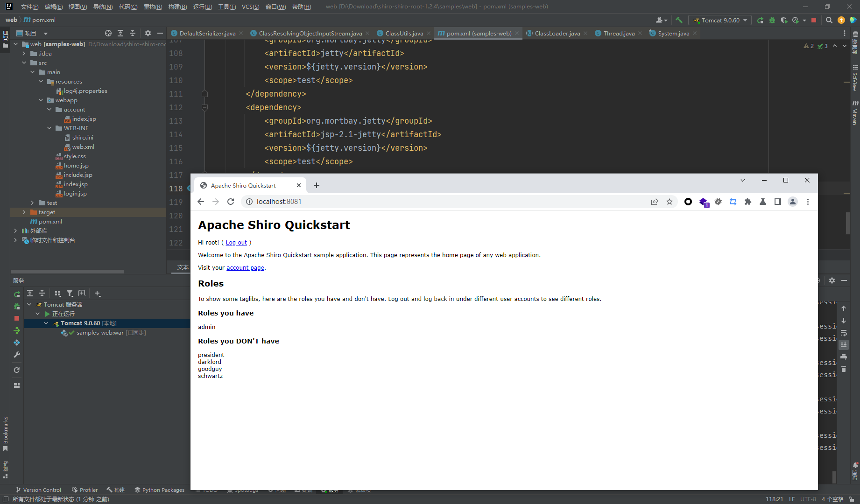Expand the target folder
Screen dimensions: 860x504
click(x=24, y=212)
